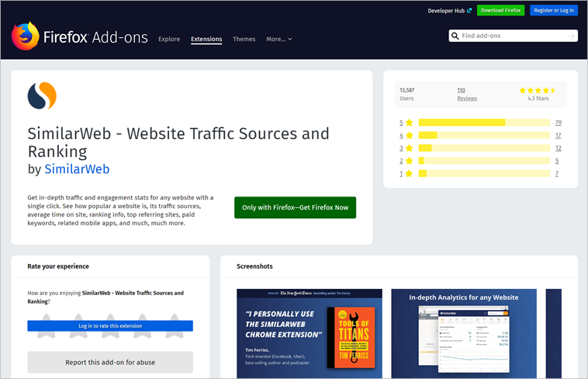
Task: Click the search arrow submit icon
Action: coord(571,36)
